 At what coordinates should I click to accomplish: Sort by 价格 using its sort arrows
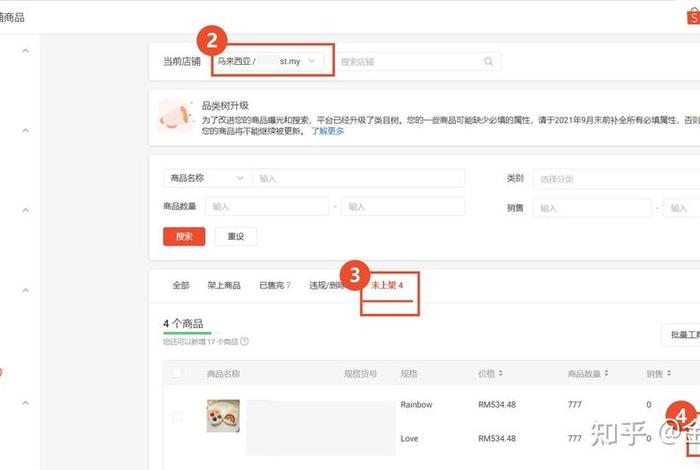[500, 373]
